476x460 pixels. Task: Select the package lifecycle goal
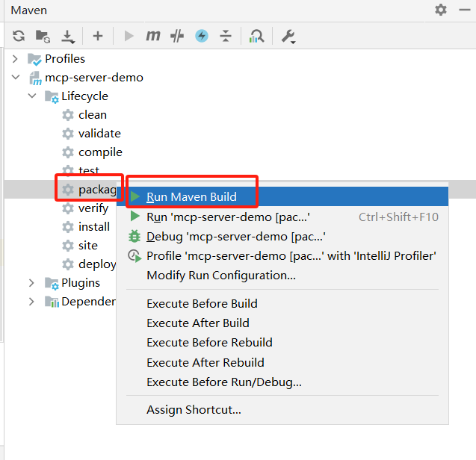tap(97, 190)
